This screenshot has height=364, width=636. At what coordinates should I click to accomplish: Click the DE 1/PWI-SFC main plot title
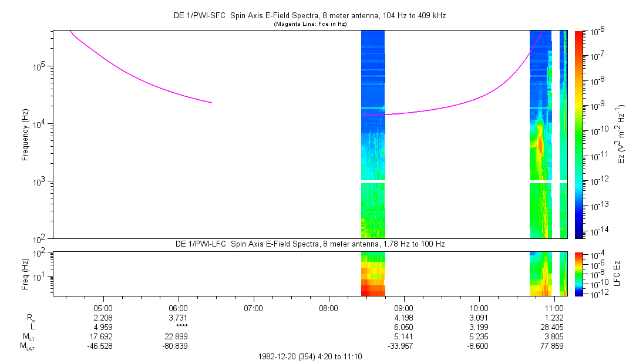coord(310,16)
